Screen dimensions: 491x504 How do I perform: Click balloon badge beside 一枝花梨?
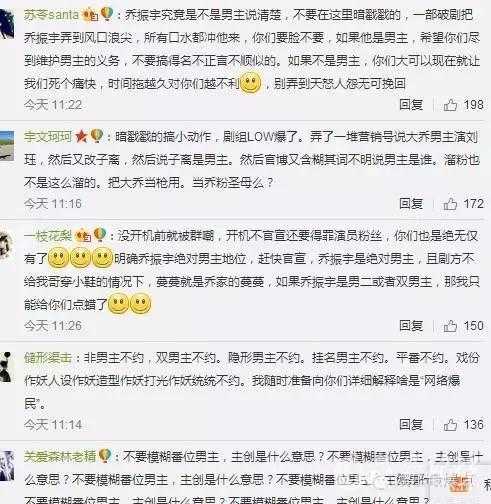pos(100,235)
